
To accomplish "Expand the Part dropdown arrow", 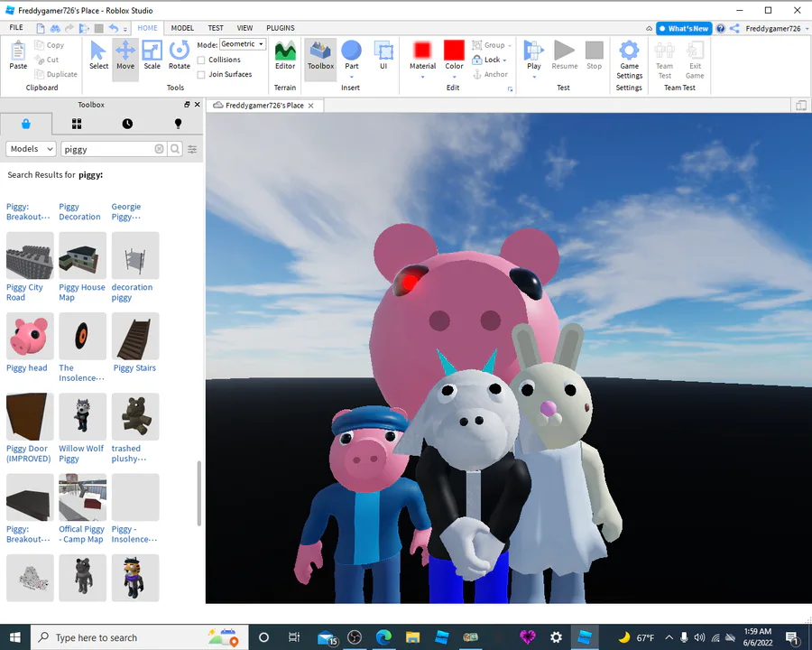I will pos(352,77).
